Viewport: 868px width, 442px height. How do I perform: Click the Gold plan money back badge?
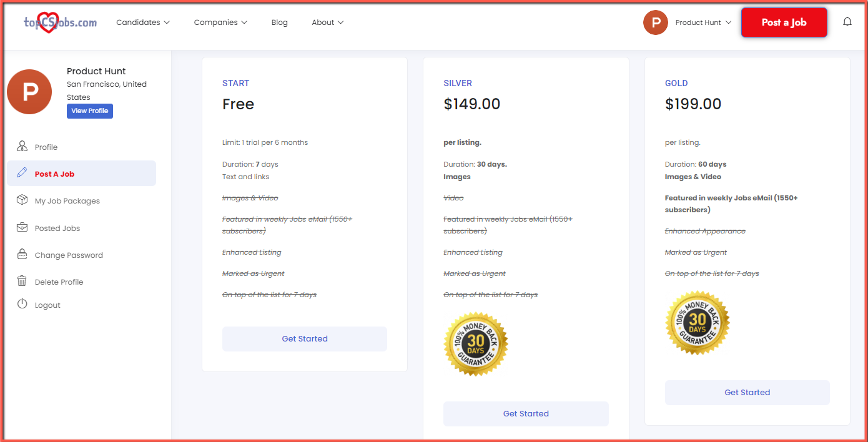698,323
